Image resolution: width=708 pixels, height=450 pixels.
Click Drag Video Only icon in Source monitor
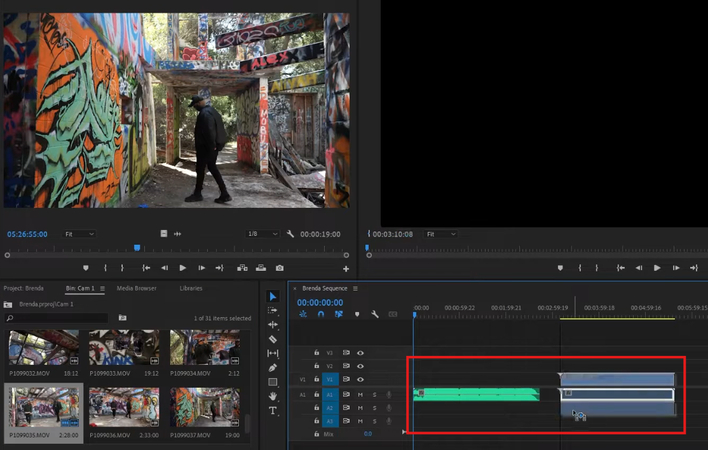(x=164, y=234)
